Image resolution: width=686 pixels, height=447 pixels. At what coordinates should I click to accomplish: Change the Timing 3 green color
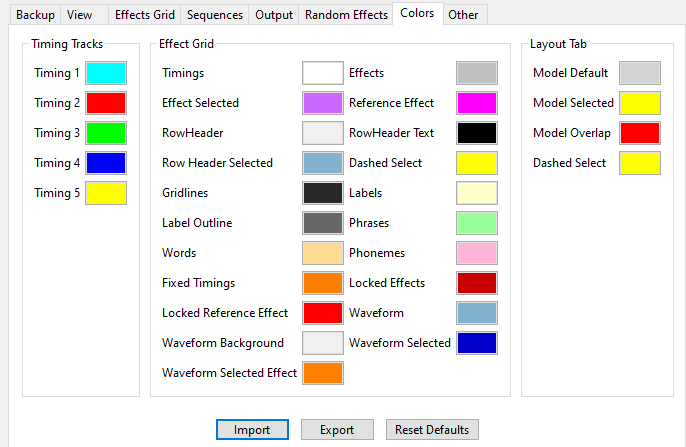(106, 133)
